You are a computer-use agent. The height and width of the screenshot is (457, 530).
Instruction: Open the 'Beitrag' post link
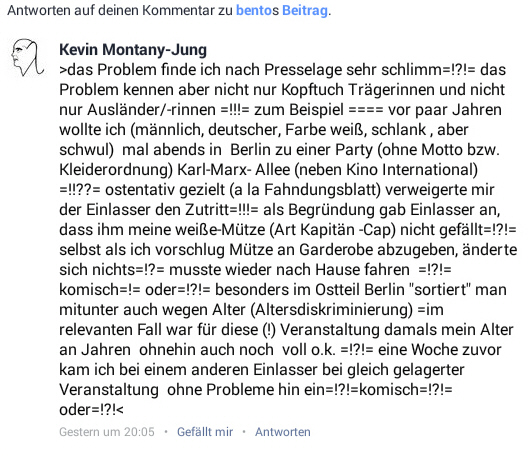click(x=305, y=10)
